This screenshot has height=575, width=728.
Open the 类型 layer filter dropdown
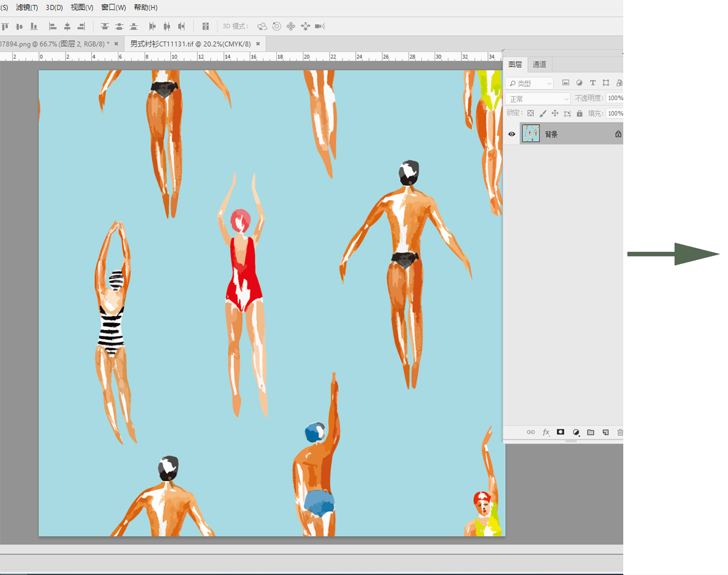(529, 83)
